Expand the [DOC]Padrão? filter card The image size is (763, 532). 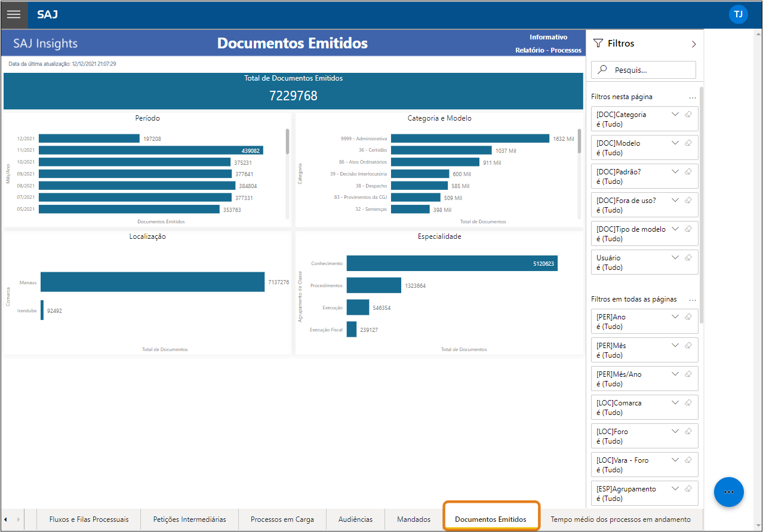[675, 171]
